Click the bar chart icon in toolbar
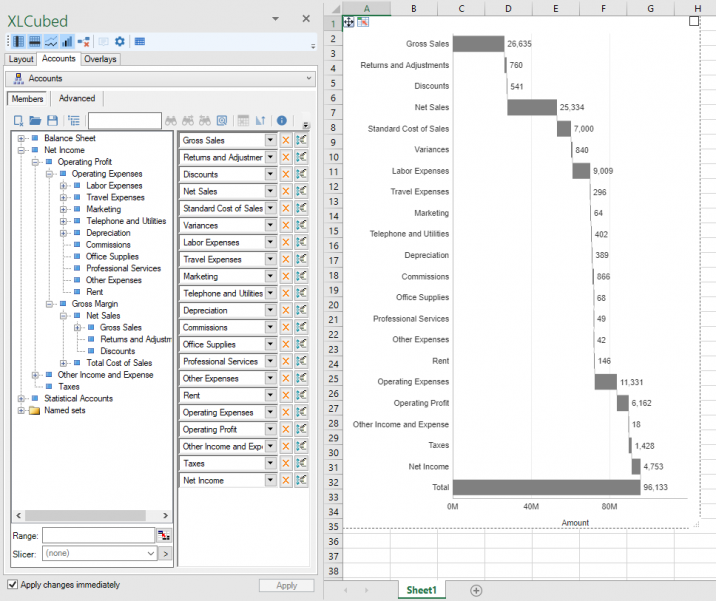 pos(67,41)
